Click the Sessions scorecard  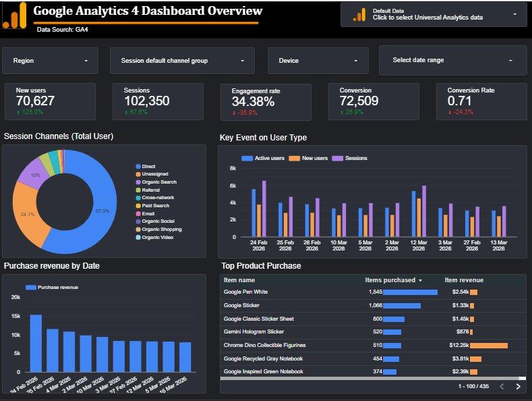tap(158, 101)
